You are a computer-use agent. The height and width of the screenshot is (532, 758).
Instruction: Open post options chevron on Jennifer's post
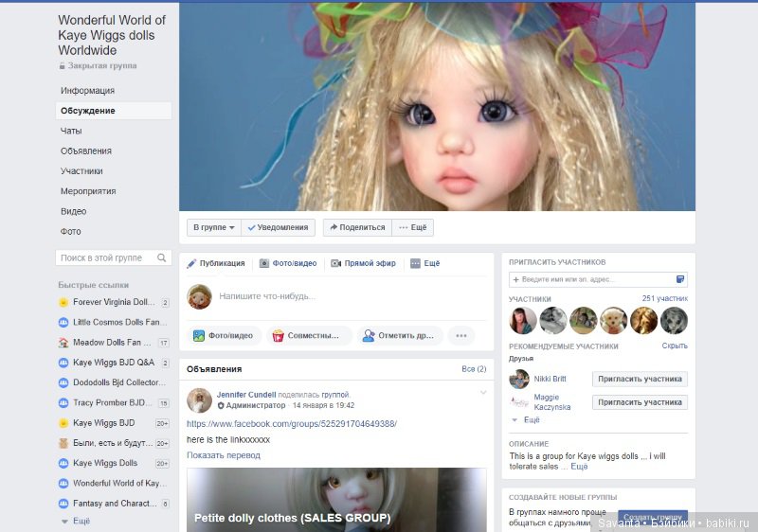pos(483,392)
